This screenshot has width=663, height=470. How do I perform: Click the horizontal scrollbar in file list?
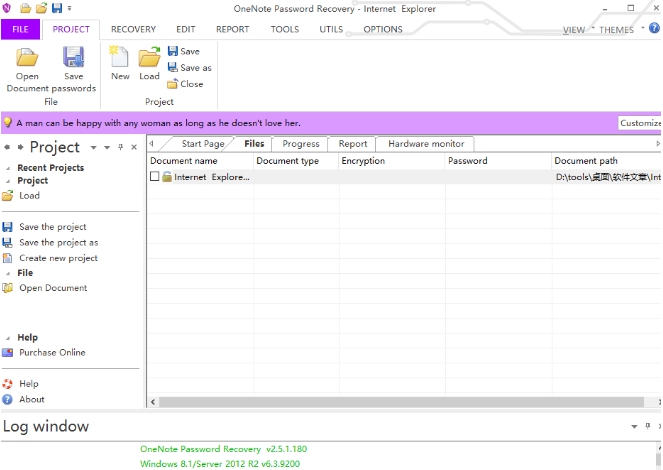click(401, 402)
